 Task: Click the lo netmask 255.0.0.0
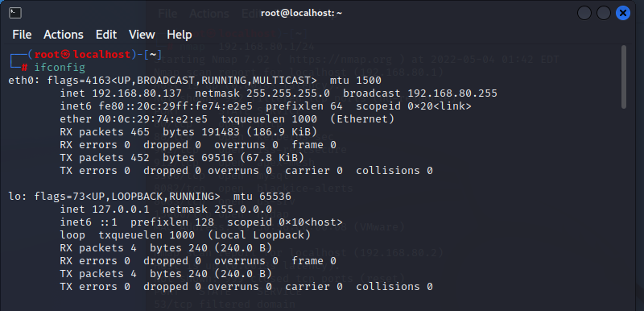[x=244, y=209]
